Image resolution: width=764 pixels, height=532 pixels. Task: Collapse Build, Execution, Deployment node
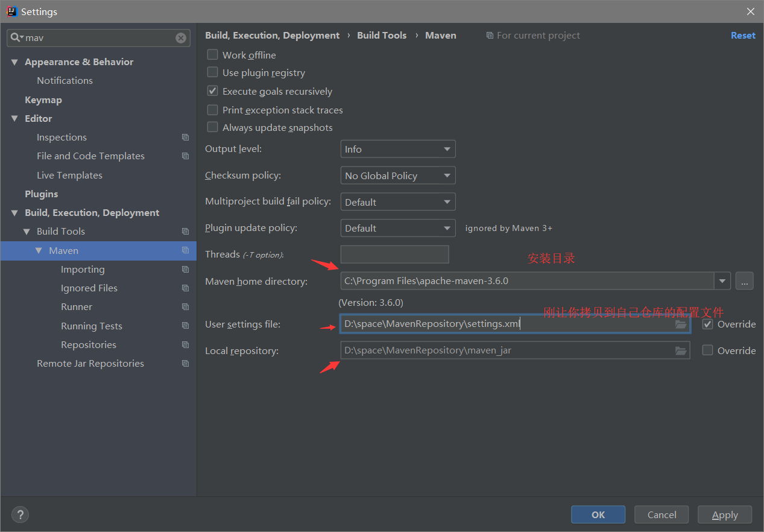pyautogui.click(x=14, y=213)
